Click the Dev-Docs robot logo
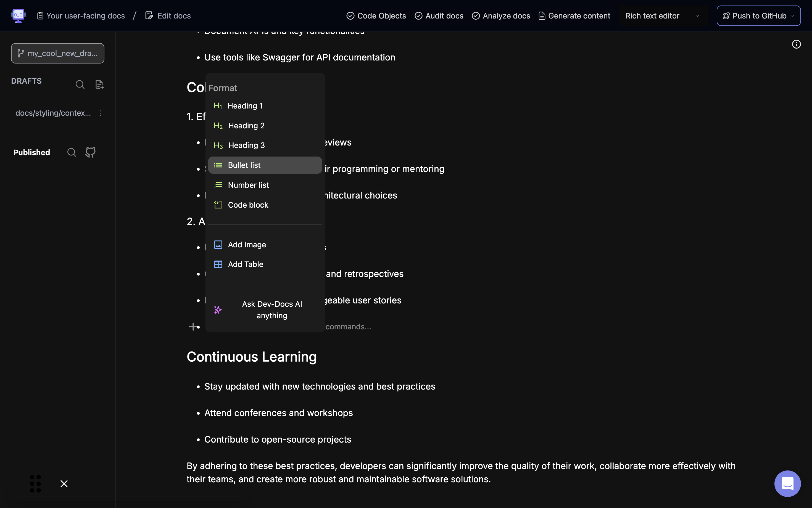Image resolution: width=812 pixels, height=508 pixels. click(x=18, y=15)
